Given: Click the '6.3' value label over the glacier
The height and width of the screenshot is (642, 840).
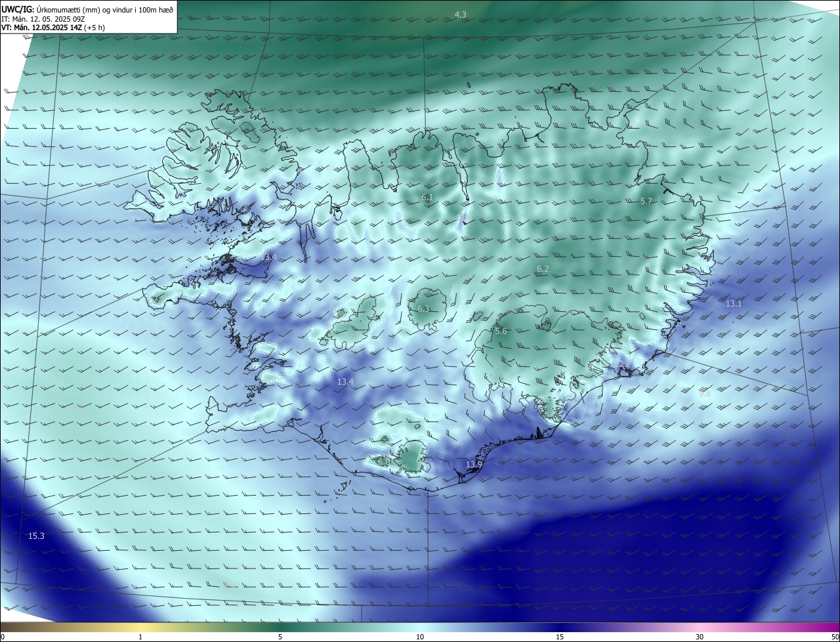Looking at the screenshot, I should (x=423, y=309).
